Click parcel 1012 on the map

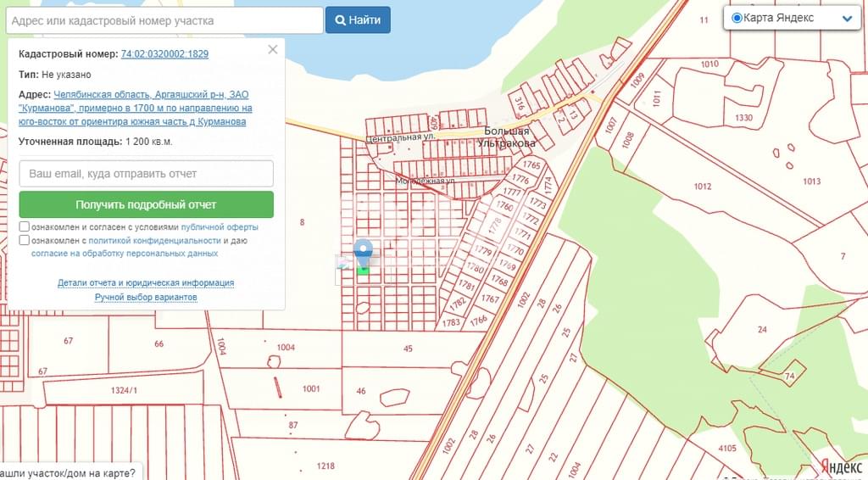(x=702, y=187)
